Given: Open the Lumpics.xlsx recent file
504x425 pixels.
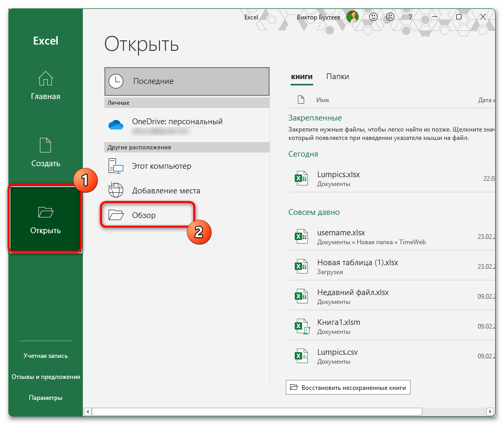Looking at the screenshot, I should click(x=338, y=175).
